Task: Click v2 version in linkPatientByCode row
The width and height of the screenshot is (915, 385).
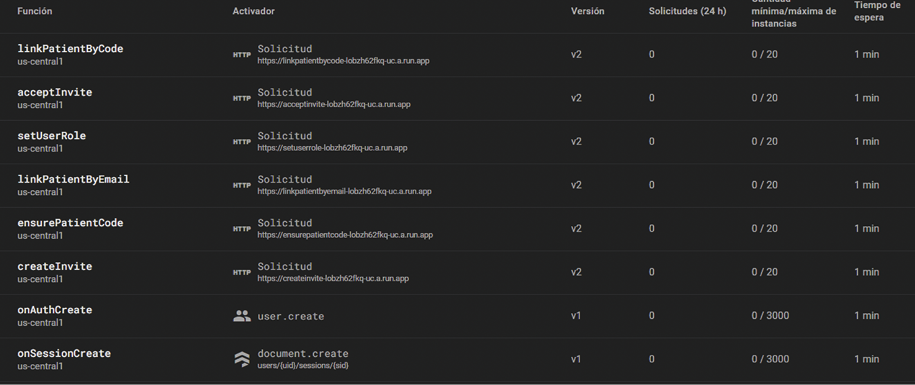Action: (x=577, y=54)
